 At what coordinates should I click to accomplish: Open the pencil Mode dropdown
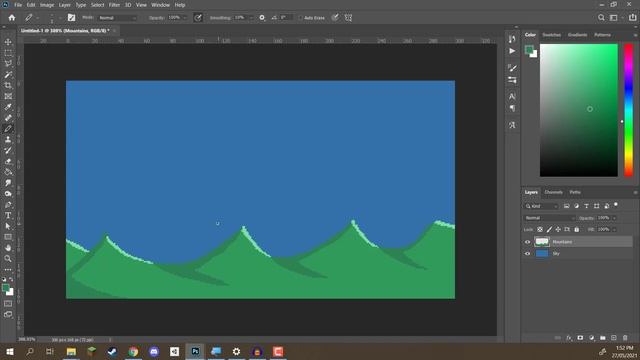118,18
